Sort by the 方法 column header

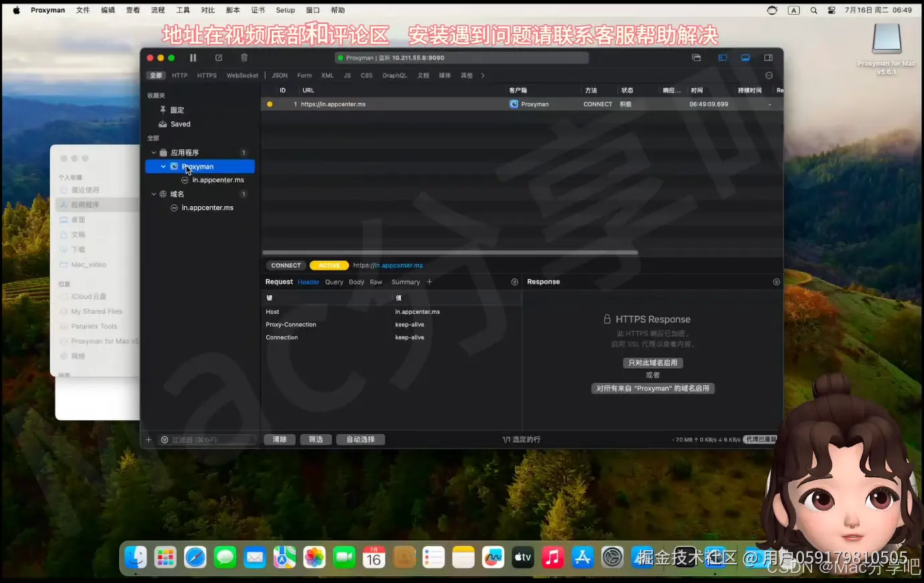click(x=591, y=90)
